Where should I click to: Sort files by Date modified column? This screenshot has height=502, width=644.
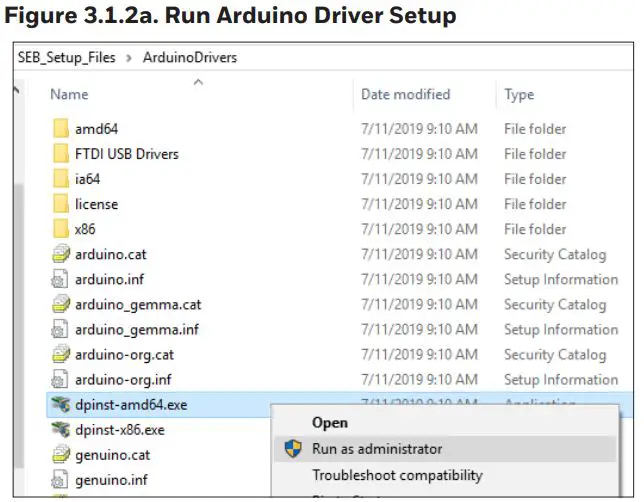pyautogui.click(x=405, y=94)
